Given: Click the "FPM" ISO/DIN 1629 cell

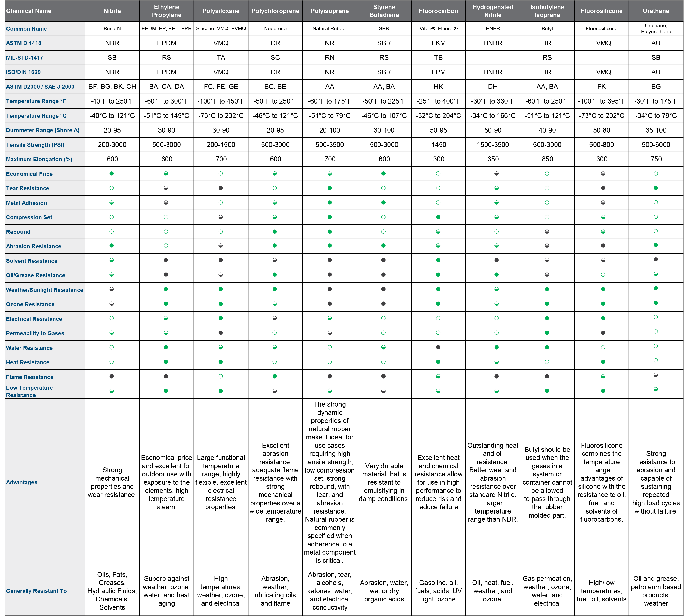Looking at the screenshot, I should click(439, 72).
